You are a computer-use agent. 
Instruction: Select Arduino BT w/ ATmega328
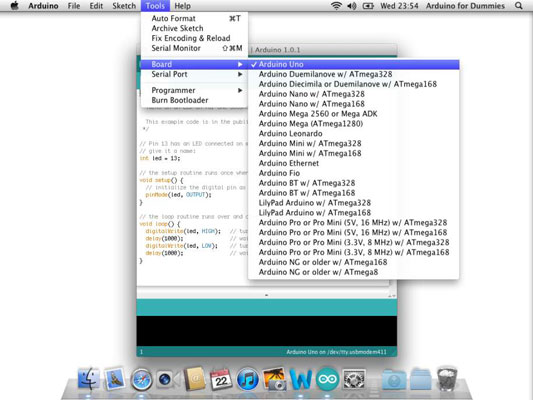pos(354,183)
